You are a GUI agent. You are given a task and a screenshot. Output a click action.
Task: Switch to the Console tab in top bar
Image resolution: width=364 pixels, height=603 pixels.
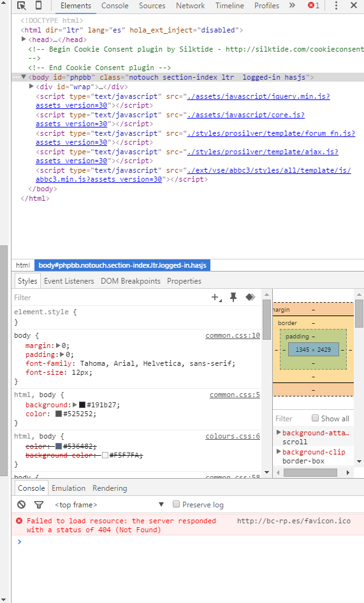[115, 6]
